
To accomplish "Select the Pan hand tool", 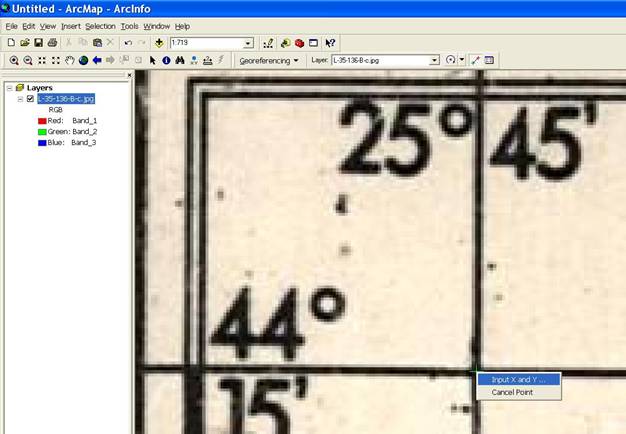I will (69, 60).
